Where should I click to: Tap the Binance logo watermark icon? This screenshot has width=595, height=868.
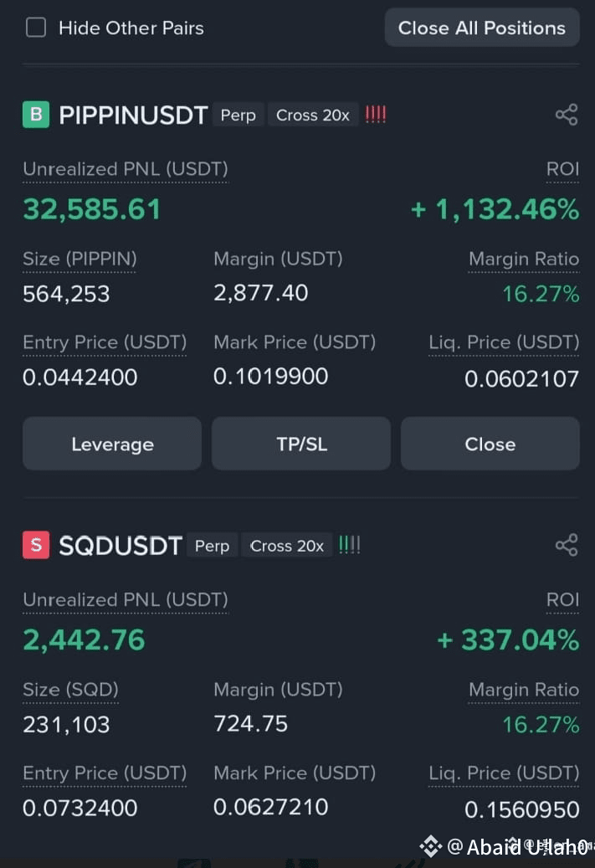click(x=430, y=846)
